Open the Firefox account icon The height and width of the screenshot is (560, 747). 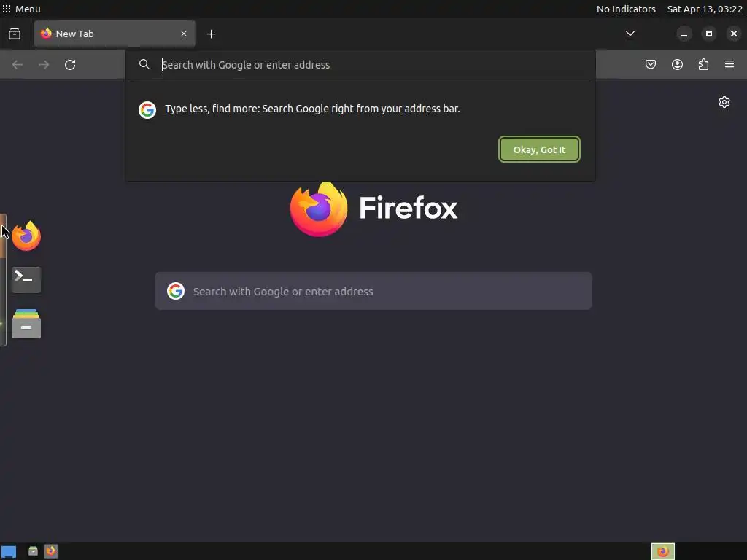[x=678, y=64]
